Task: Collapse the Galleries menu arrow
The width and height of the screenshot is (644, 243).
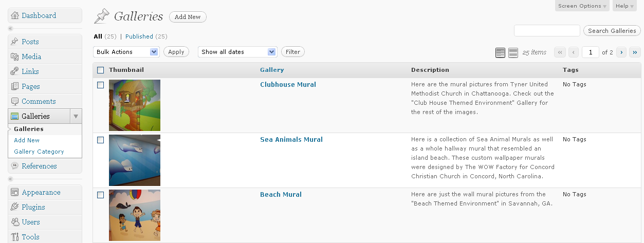Action: click(x=76, y=116)
